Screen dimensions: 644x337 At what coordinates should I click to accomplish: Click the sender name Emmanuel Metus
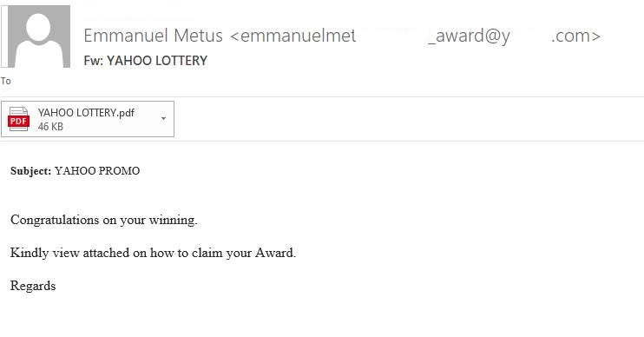coord(154,36)
